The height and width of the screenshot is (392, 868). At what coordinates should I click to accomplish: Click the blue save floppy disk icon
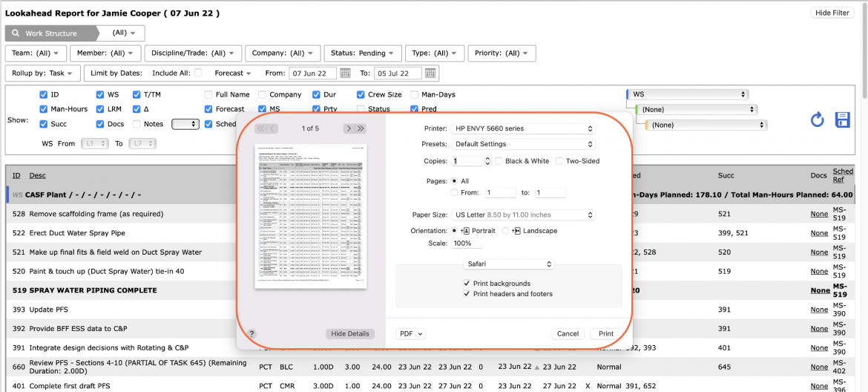[x=842, y=119]
